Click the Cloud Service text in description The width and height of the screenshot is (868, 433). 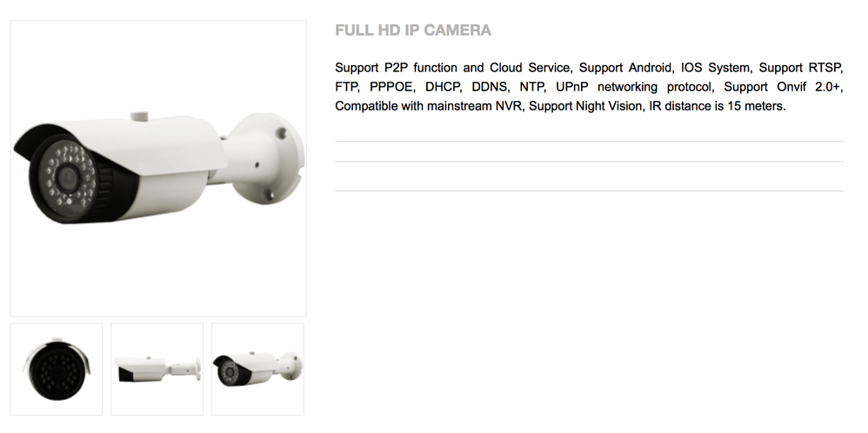530,68
